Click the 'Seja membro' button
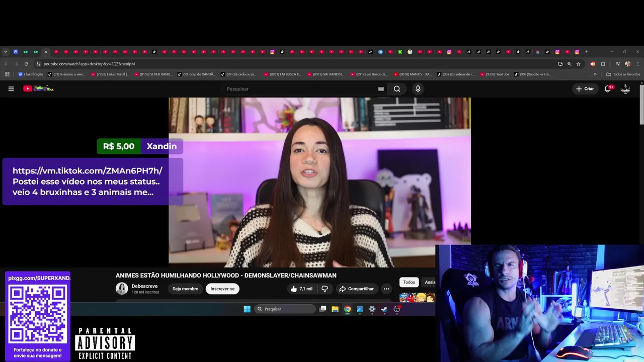Viewport: 644px width, 362px height. point(185,289)
